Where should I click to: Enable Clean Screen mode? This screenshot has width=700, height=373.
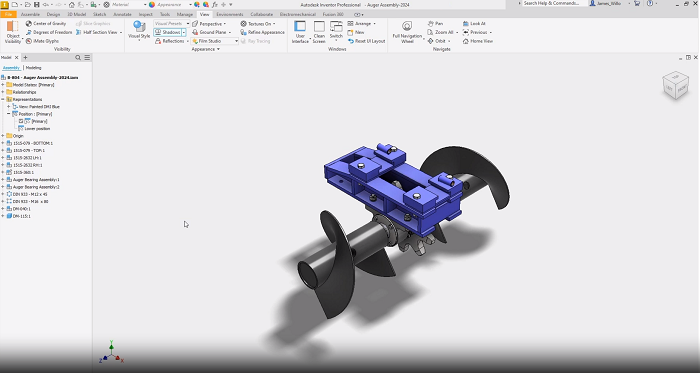tap(319, 32)
